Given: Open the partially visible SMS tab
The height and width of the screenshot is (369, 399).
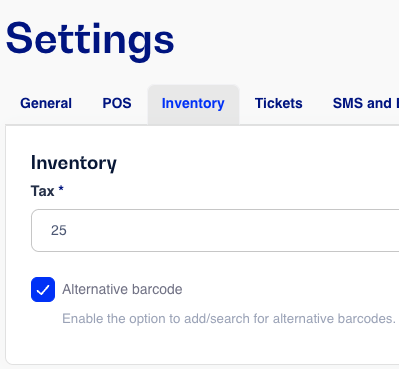Looking at the screenshot, I should coord(366,103).
